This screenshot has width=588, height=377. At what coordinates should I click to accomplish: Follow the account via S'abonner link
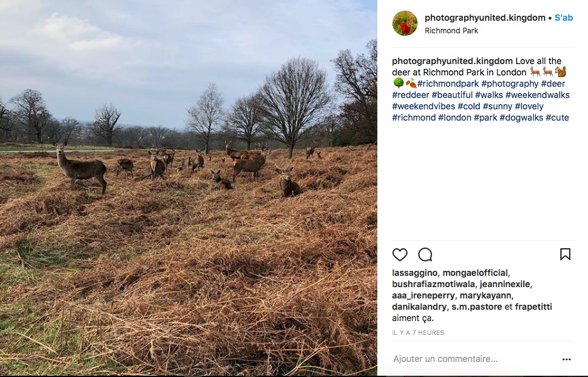(562, 18)
